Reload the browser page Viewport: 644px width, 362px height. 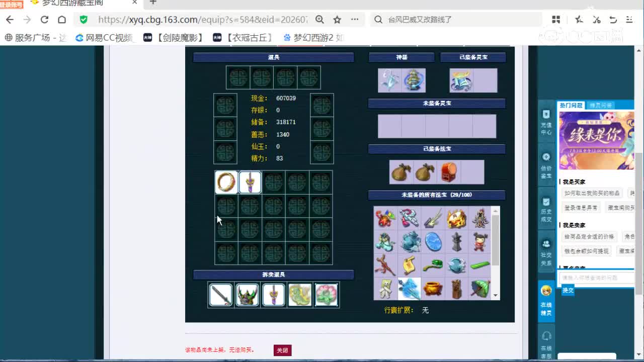[x=44, y=20]
